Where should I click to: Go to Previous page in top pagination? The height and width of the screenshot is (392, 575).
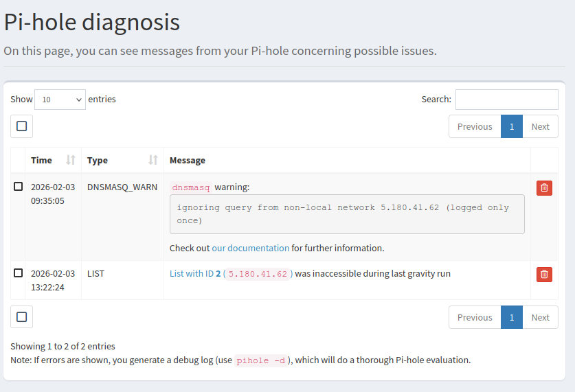(475, 126)
